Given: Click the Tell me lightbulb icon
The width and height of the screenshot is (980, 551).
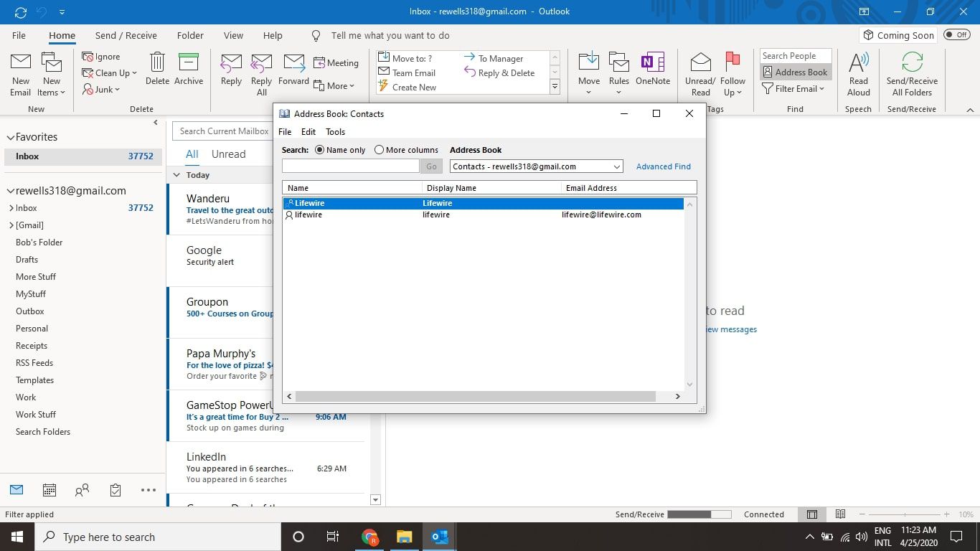Looking at the screenshot, I should [316, 35].
